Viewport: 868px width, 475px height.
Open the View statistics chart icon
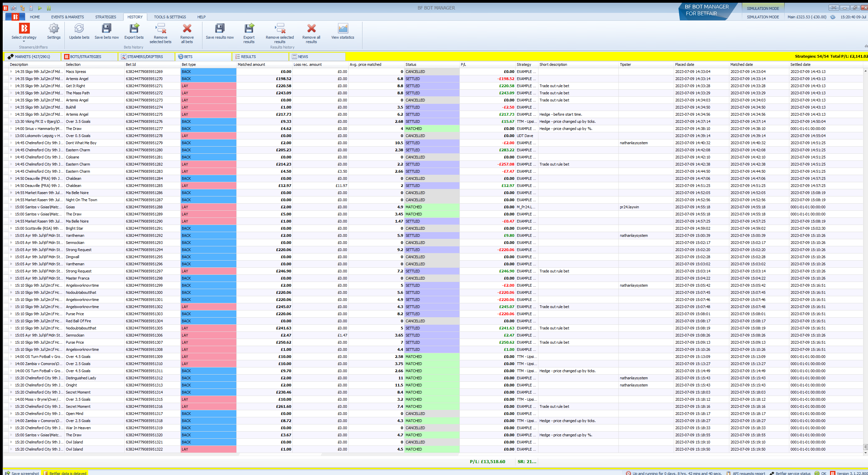click(x=343, y=28)
